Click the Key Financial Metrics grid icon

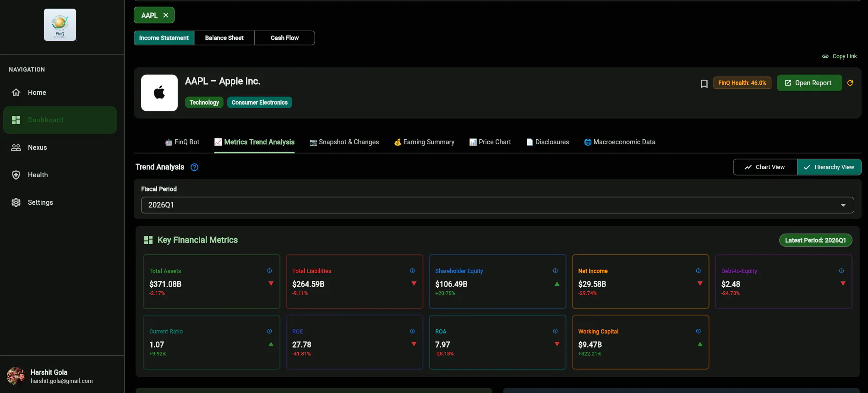click(x=148, y=240)
